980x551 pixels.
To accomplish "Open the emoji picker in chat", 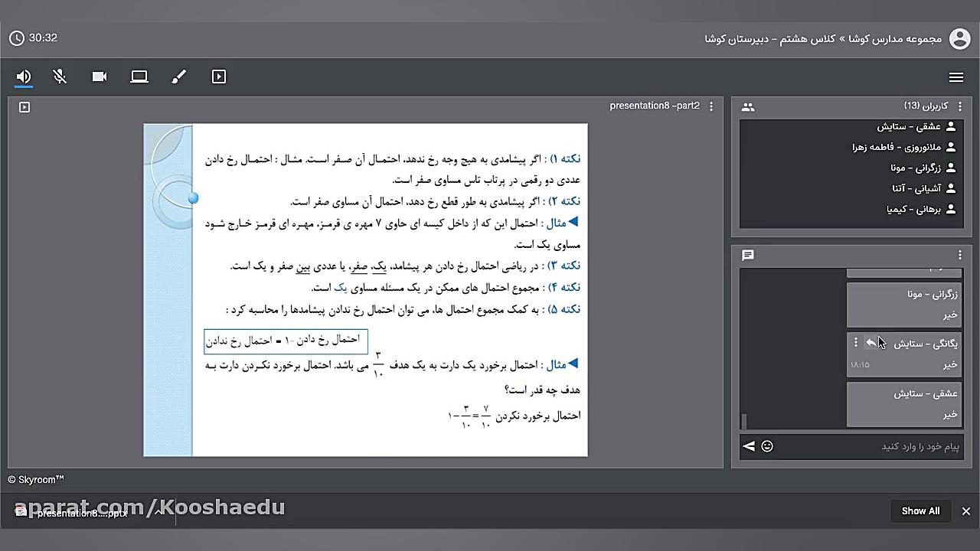I will coord(767,446).
